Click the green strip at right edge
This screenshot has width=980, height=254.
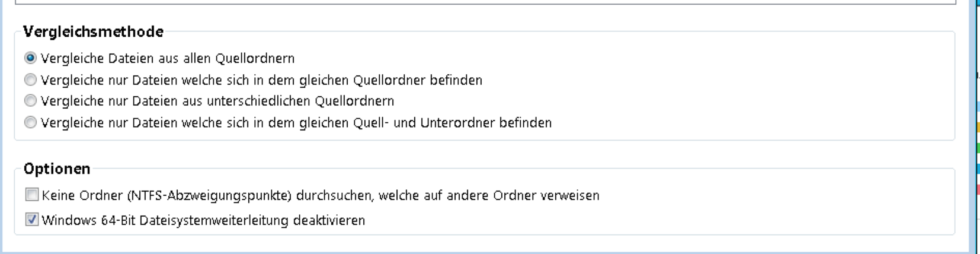click(978, 148)
